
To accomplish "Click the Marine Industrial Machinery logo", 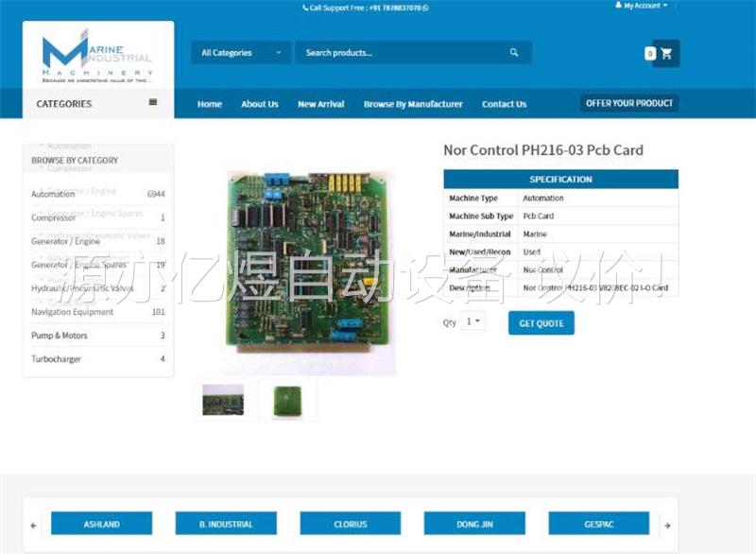I will 98,55.
